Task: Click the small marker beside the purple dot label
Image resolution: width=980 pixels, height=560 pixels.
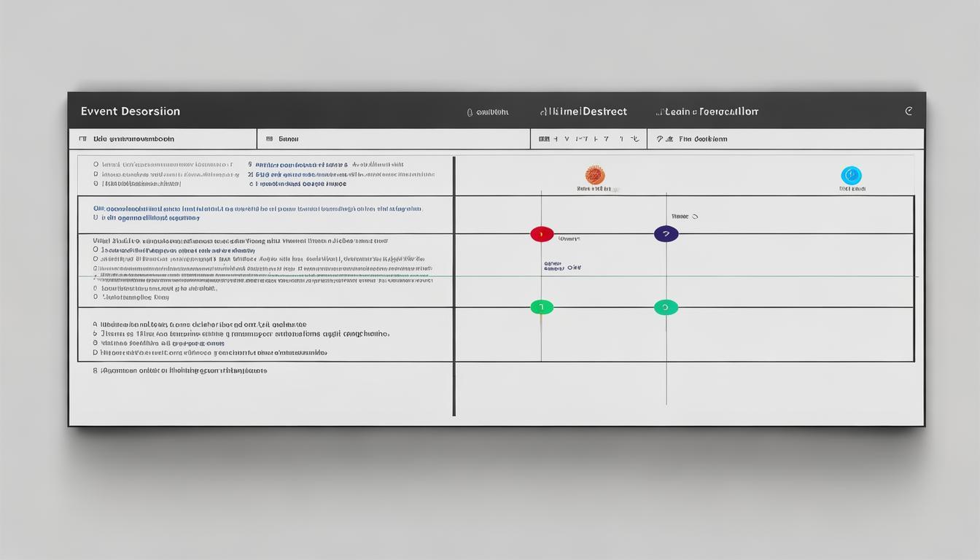Action: tap(695, 217)
